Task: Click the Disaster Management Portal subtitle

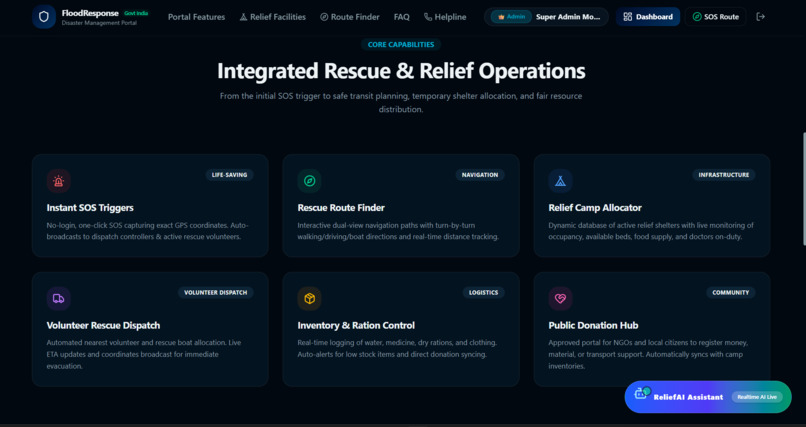Action: 99,23
